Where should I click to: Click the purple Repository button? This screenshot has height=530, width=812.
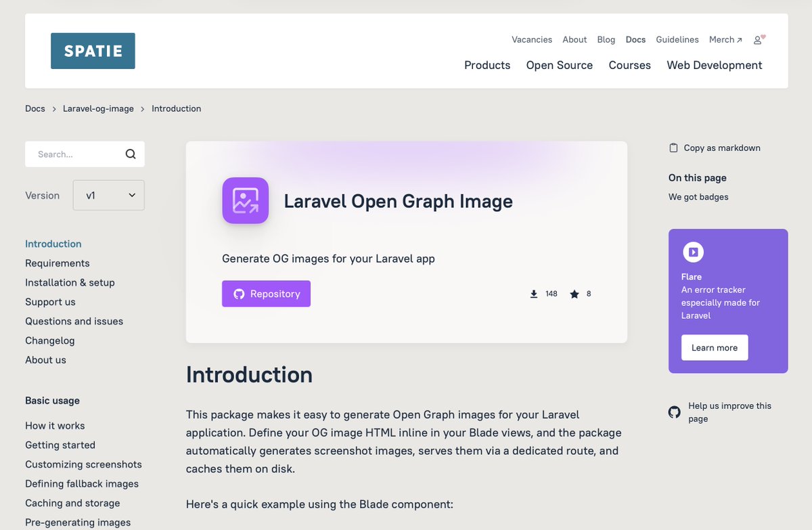266,294
